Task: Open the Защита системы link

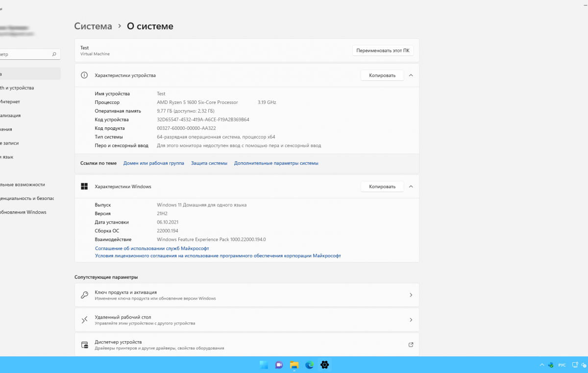Action: click(209, 163)
